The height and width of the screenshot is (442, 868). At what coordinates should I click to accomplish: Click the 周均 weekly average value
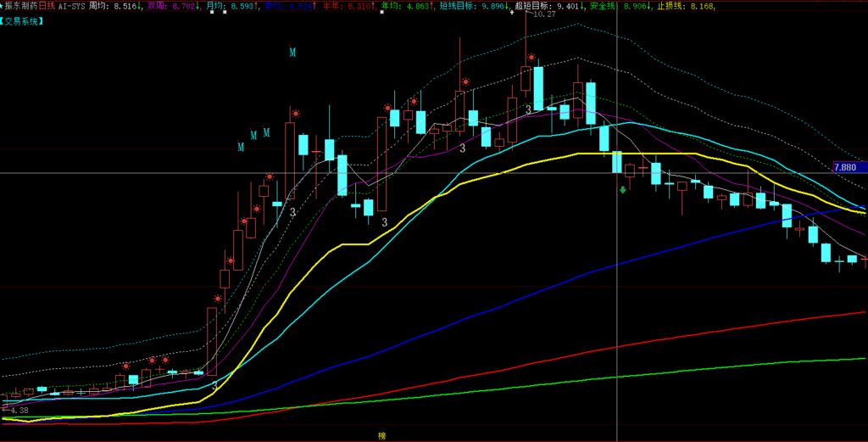pos(125,6)
